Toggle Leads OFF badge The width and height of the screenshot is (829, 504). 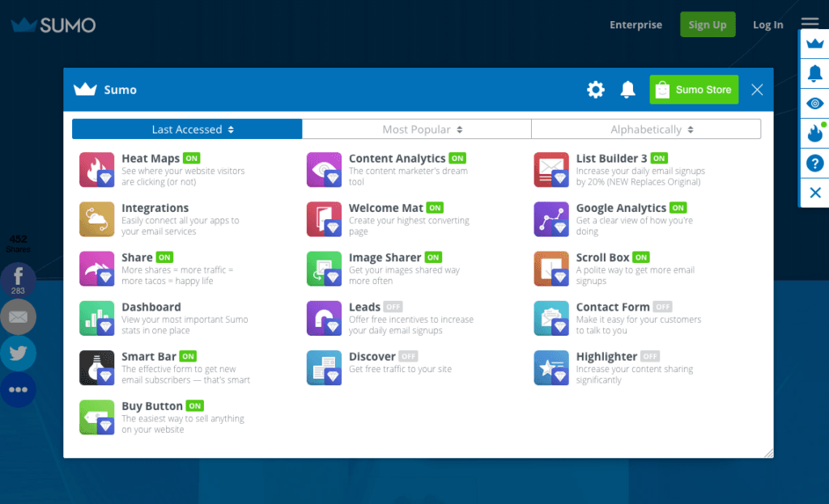pyautogui.click(x=393, y=307)
